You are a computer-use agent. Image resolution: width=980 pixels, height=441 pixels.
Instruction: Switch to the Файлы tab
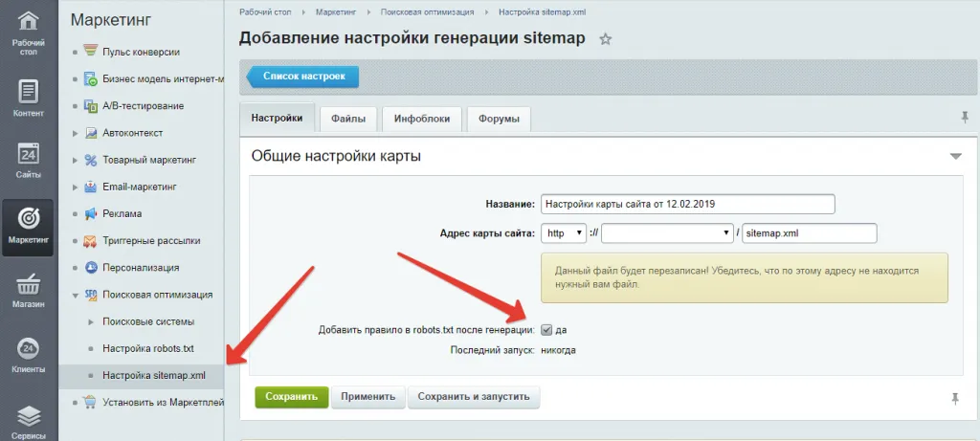tap(347, 120)
